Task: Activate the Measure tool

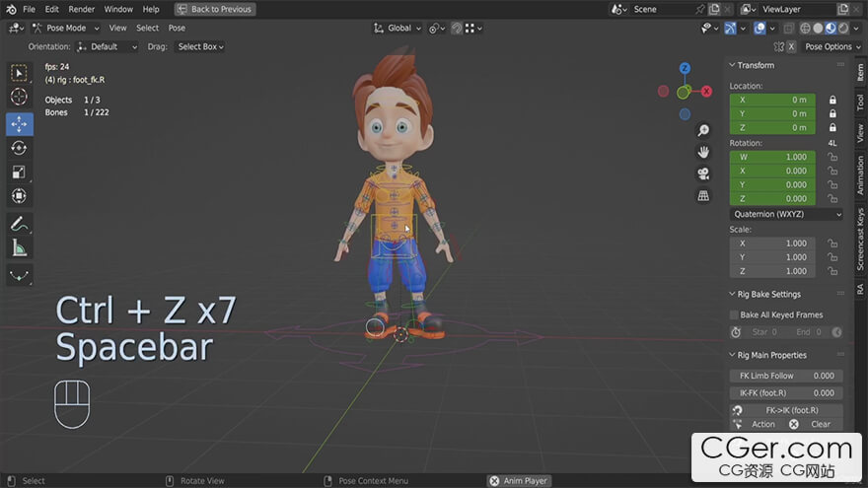Action: pyautogui.click(x=19, y=248)
